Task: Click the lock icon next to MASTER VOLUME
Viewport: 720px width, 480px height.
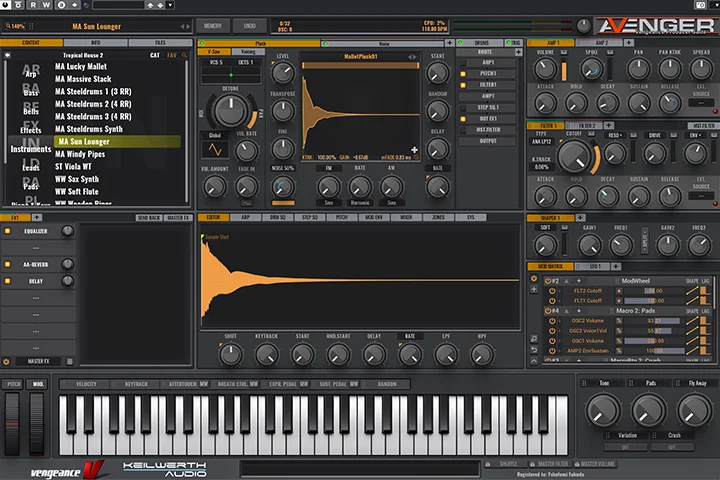Action: pos(577,464)
